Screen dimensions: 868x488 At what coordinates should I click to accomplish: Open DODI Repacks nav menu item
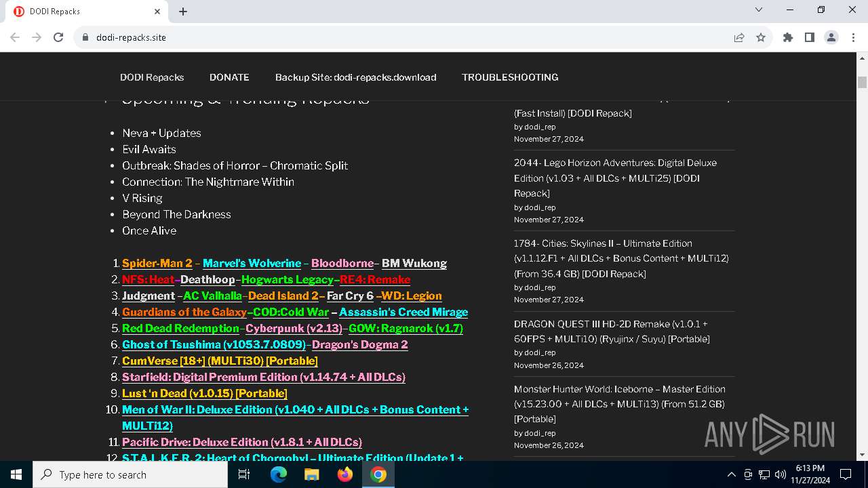(152, 77)
